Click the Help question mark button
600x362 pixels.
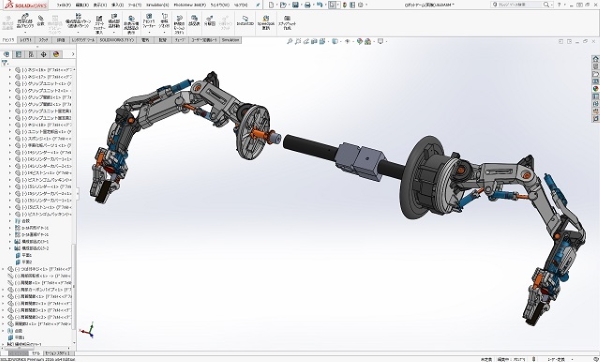[559, 5]
